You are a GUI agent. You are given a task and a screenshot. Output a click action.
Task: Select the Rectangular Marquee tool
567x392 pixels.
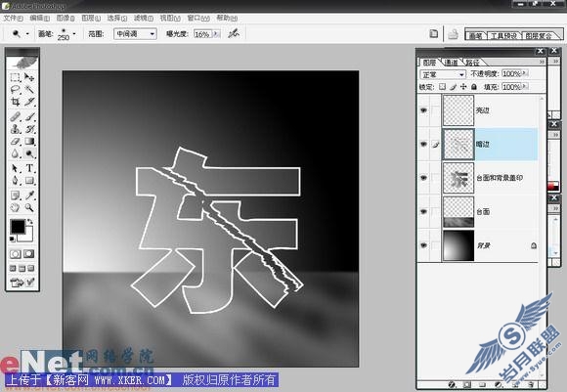[16, 77]
